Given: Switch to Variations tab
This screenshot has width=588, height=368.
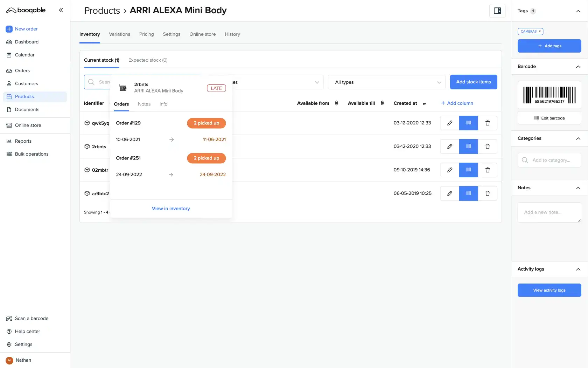Looking at the screenshot, I should (119, 34).
